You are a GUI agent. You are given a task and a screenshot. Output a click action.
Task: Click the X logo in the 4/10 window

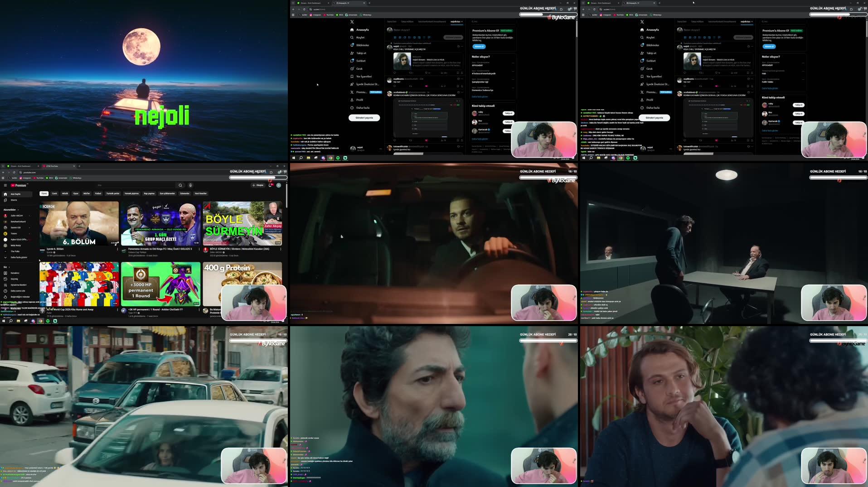tap(352, 22)
